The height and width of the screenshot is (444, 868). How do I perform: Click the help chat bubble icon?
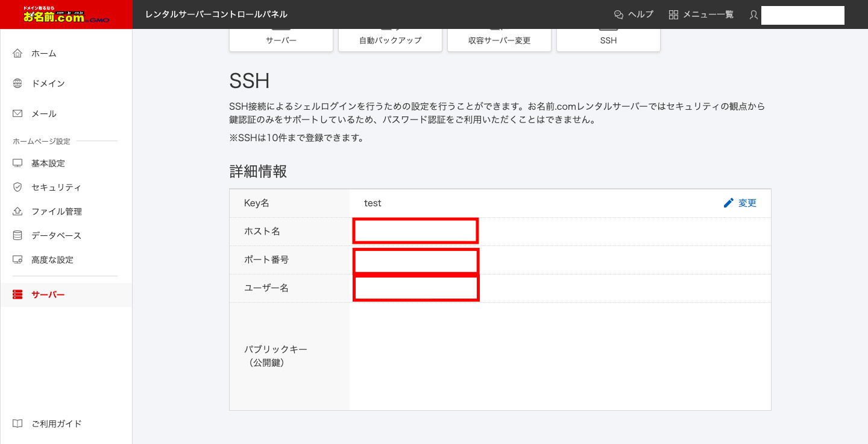[x=618, y=14]
